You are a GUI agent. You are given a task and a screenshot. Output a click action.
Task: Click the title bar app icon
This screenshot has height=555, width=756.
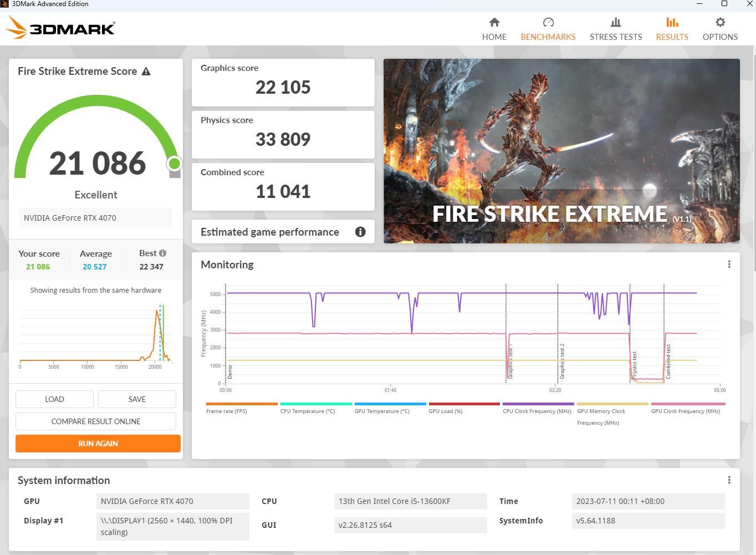pos(4,4)
